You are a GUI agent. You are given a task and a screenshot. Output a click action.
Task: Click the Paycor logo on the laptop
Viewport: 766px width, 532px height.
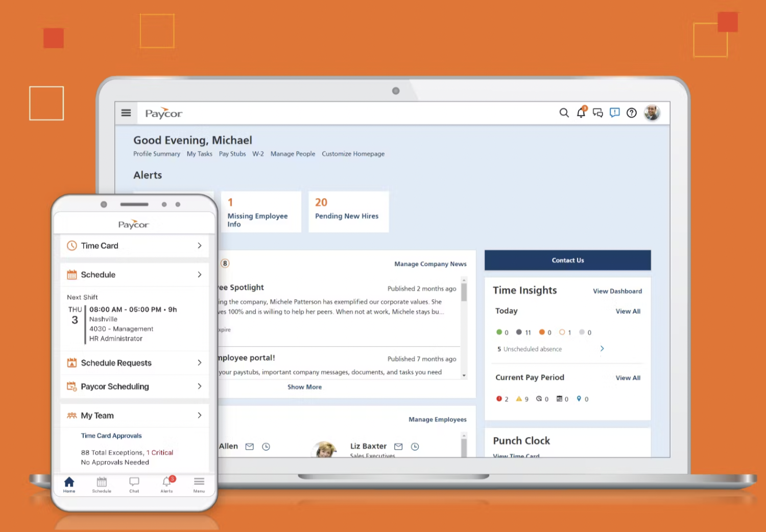pos(163,113)
